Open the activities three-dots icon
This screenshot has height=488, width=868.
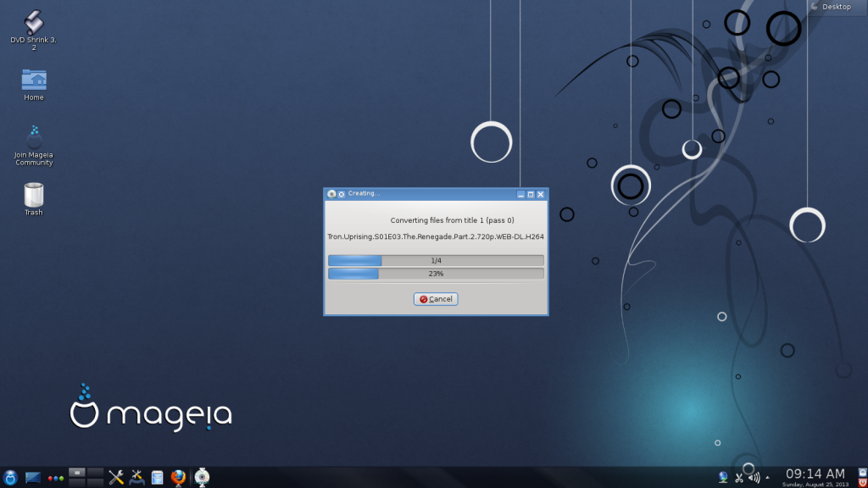click(x=55, y=478)
